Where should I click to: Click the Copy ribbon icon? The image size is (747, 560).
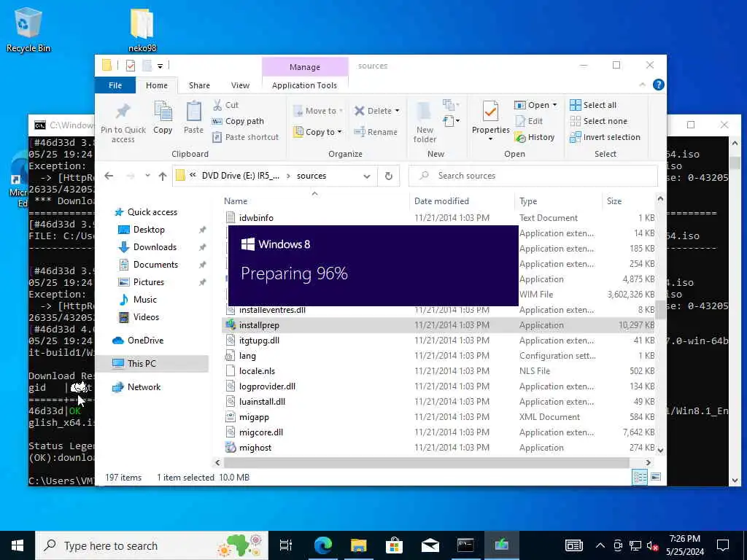click(x=163, y=117)
